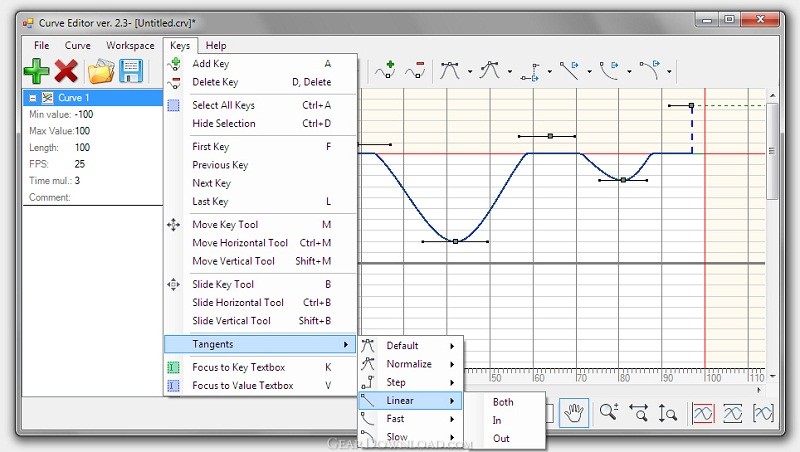Click the vertical scrollbar up arrow
800x452 pixels.
pyautogui.click(x=772, y=95)
